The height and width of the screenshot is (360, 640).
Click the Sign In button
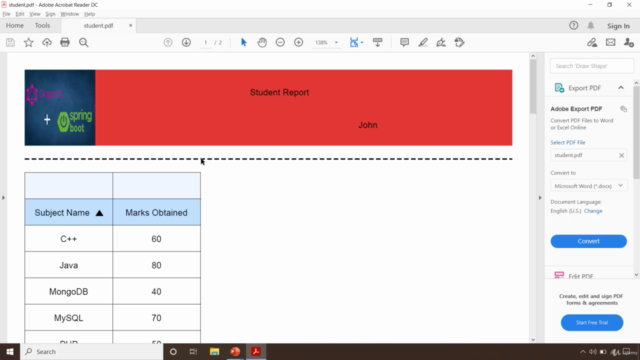click(x=618, y=26)
